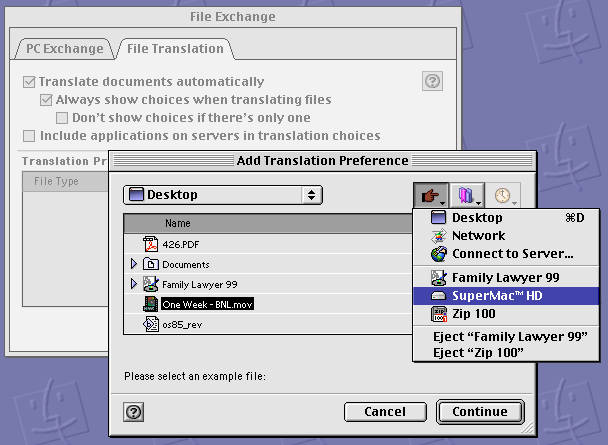Image resolution: width=608 pixels, height=445 pixels.
Task: Choose Connect to Server menu item
Action: pyautogui.click(x=512, y=254)
